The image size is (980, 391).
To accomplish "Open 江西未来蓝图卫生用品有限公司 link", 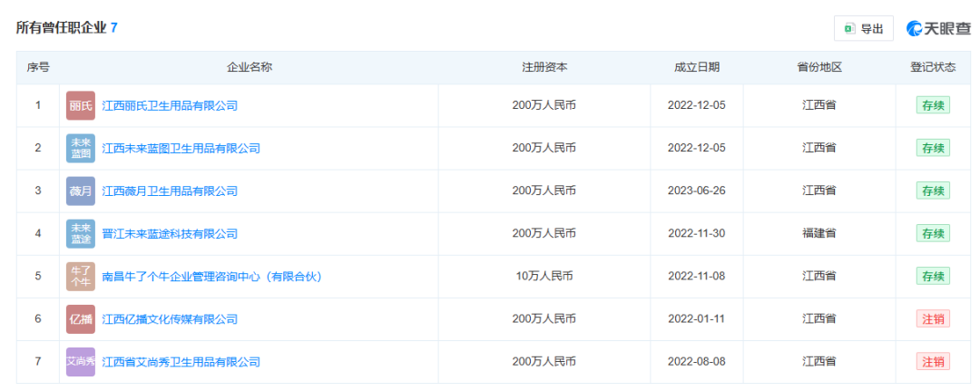I will (x=181, y=148).
